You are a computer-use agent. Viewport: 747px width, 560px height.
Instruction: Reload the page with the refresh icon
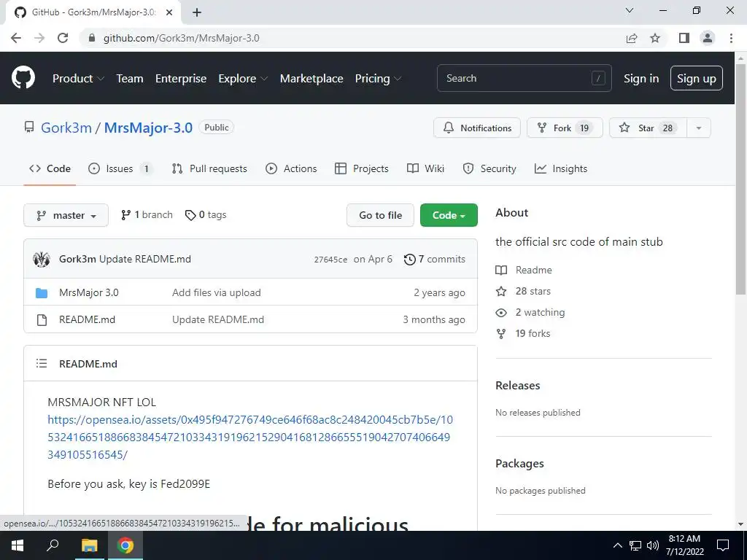pos(63,38)
